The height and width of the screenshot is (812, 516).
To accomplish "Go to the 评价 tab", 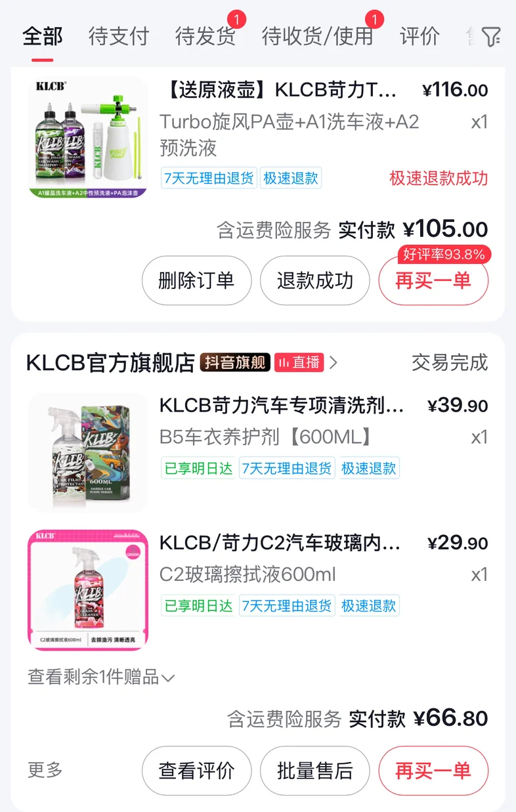I will click(x=419, y=36).
